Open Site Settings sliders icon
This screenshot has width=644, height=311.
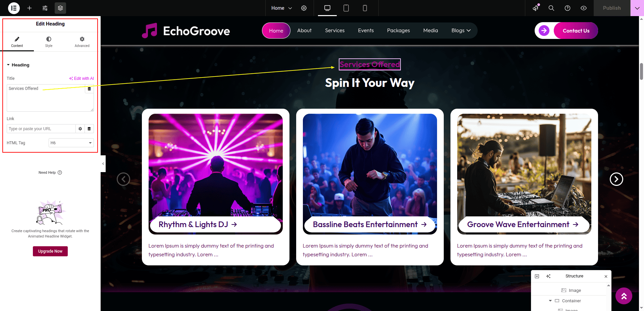pos(45,8)
